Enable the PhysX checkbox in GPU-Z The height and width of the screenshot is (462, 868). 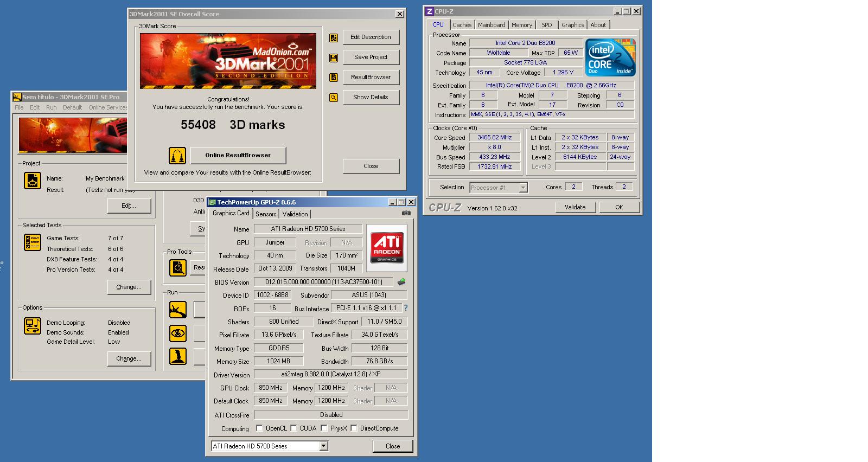click(324, 428)
